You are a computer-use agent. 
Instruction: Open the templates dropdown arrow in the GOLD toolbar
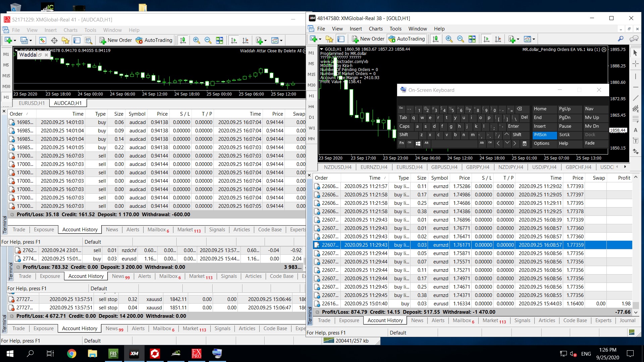[534, 39]
